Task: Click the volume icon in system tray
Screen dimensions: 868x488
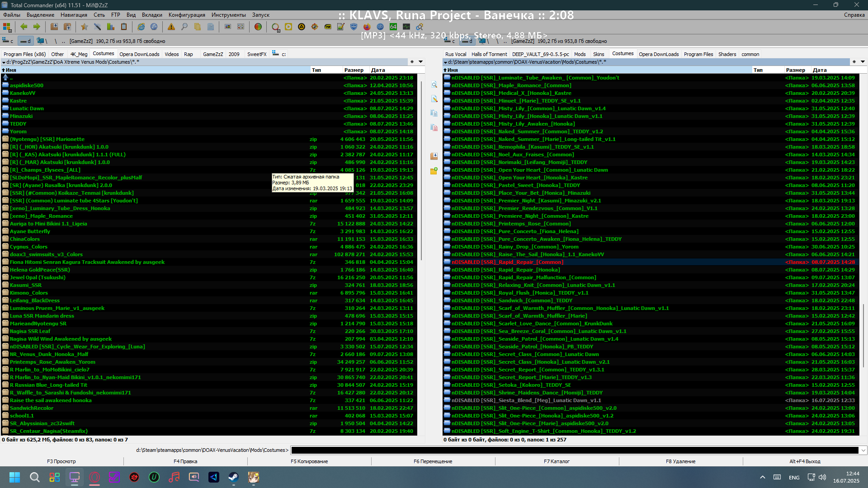Action: 822,477
